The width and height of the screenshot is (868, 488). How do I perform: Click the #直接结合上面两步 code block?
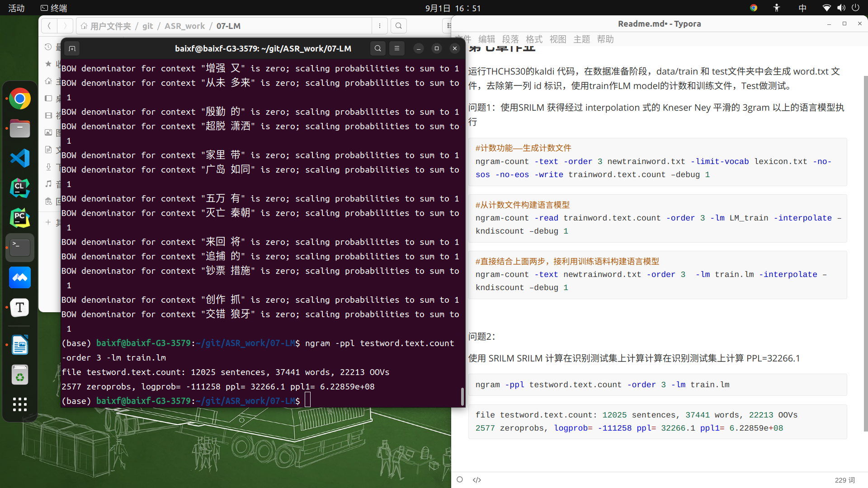pyautogui.click(x=658, y=275)
